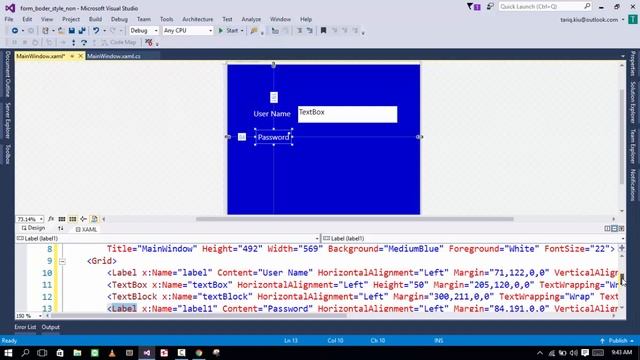
Task: Focus the Quick Launch search field
Action: point(544,7)
